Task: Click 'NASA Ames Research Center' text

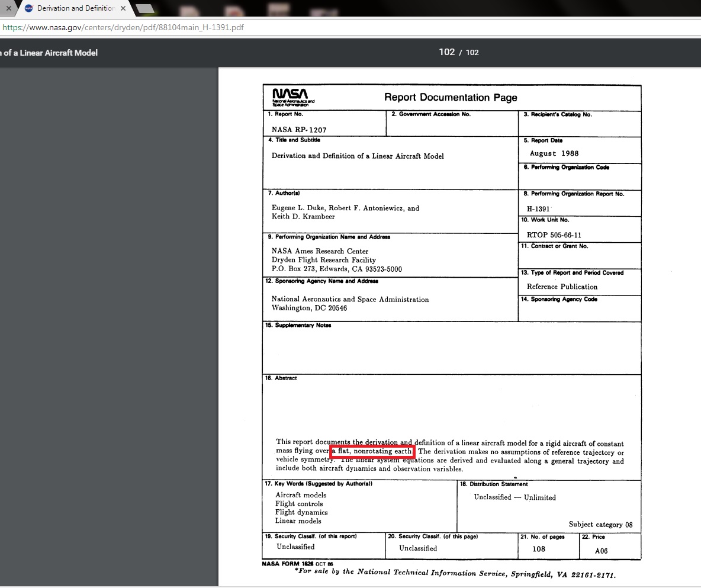Action: (320, 251)
